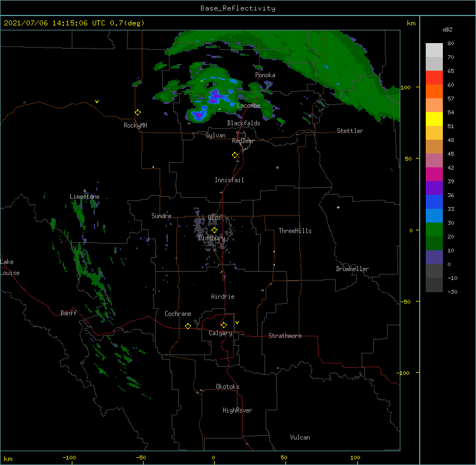Click the Didsbury town label

coord(211,238)
